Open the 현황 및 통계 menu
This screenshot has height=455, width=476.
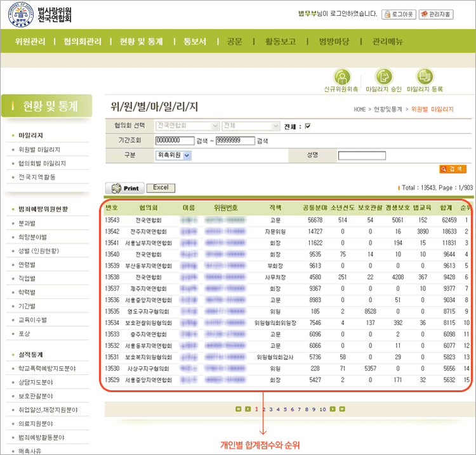(141, 41)
